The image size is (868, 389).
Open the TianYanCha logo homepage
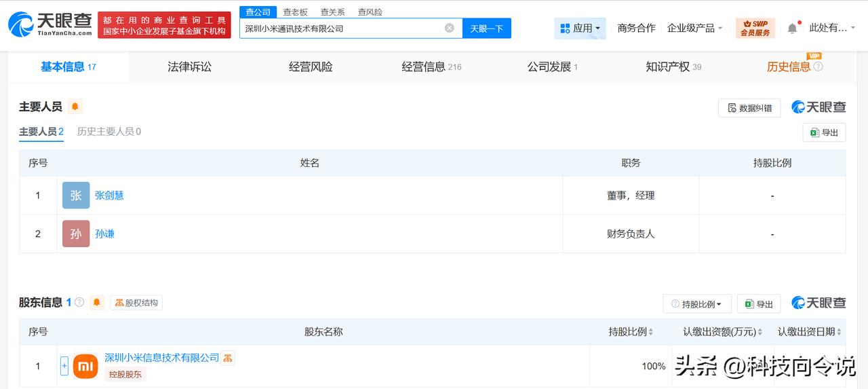[x=50, y=24]
